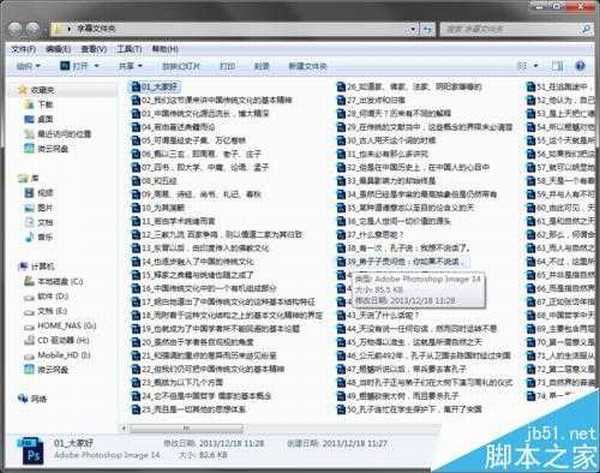Click 修改日期 value in the details pane
Screen dimensions: 600x473
(x=232, y=444)
